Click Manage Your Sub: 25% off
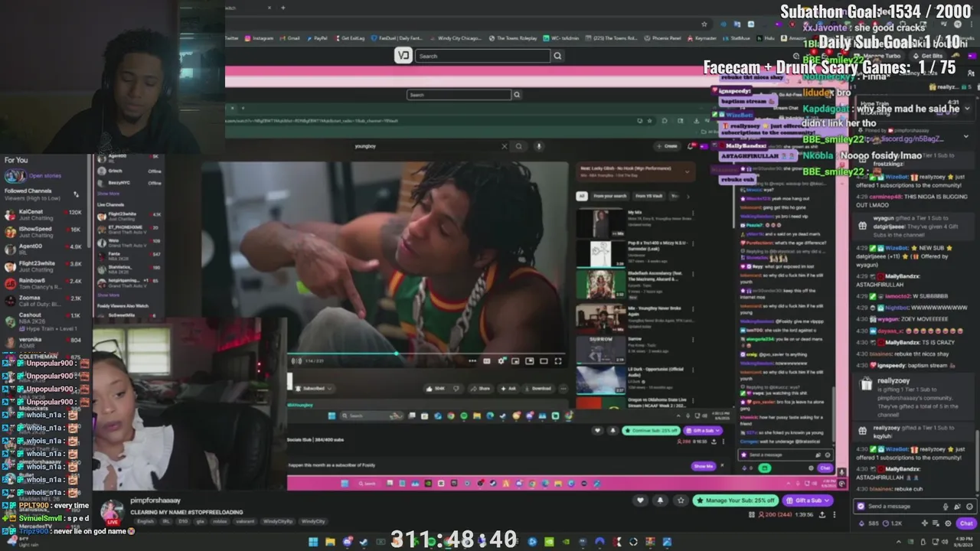The height and width of the screenshot is (551, 980). [735, 500]
